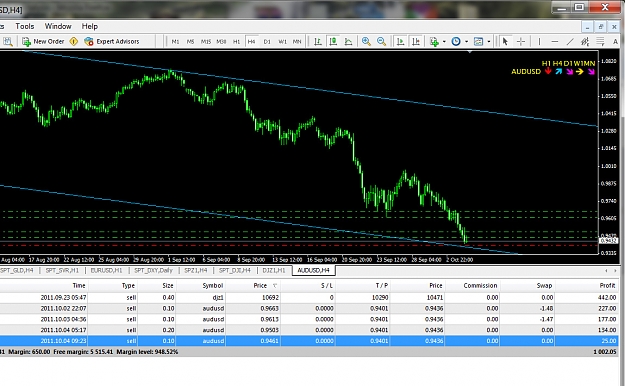Click the zoom out magnifier icon
The width and height of the screenshot is (625, 386).
[381, 41]
